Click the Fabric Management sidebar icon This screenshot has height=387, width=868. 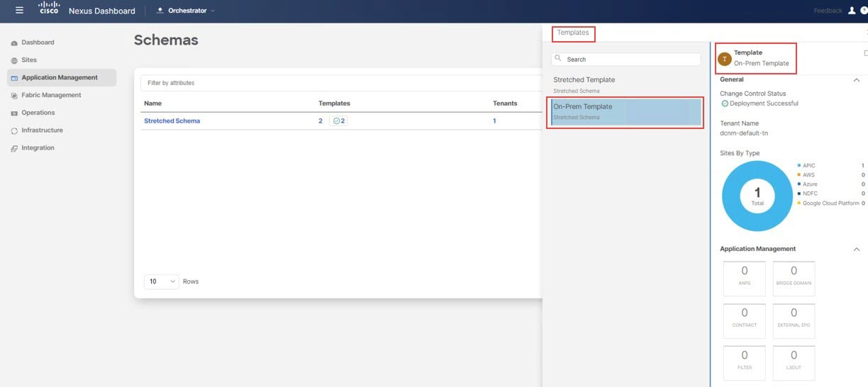(x=14, y=96)
